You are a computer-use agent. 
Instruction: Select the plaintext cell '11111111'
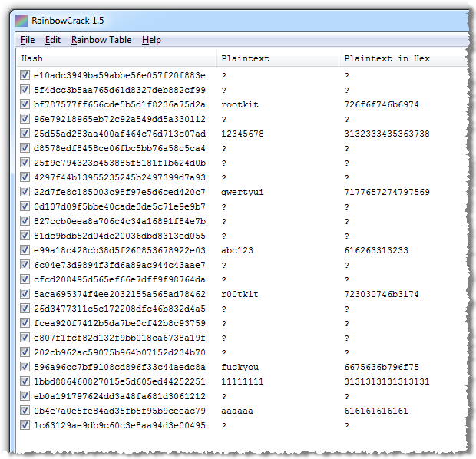point(243,381)
